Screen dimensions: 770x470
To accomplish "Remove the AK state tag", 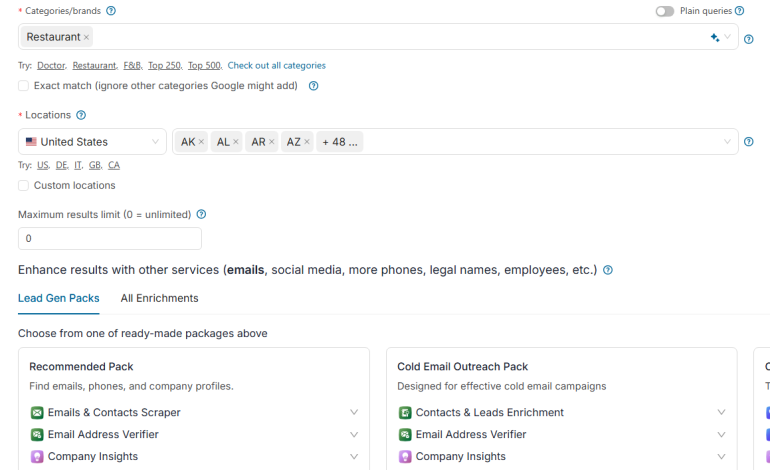I will pos(201,142).
